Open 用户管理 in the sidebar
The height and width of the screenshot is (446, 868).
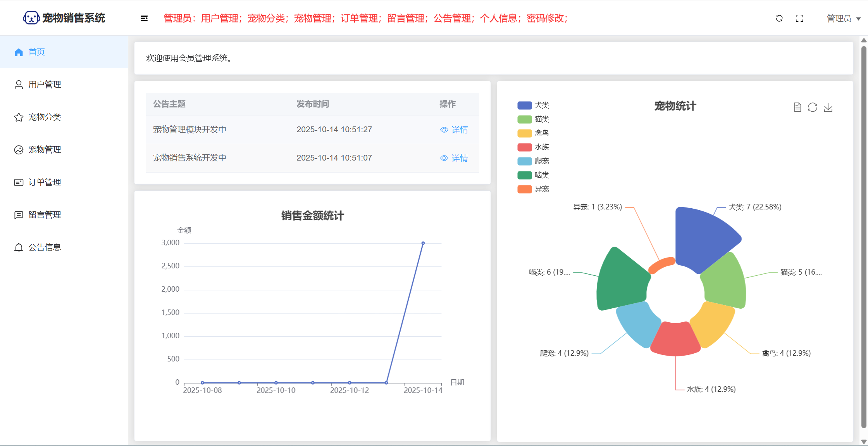click(x=45, y=85)
